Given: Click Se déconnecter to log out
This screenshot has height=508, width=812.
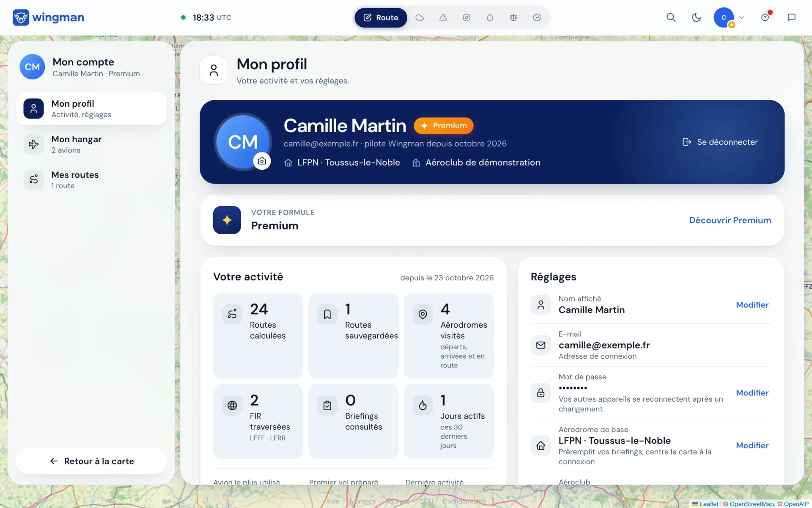Looking at the screenshot, I should (x=720, y=142).
